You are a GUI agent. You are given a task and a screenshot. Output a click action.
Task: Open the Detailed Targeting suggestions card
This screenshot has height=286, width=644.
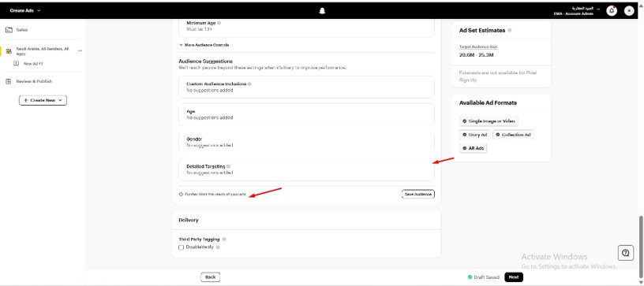[306, 169]
